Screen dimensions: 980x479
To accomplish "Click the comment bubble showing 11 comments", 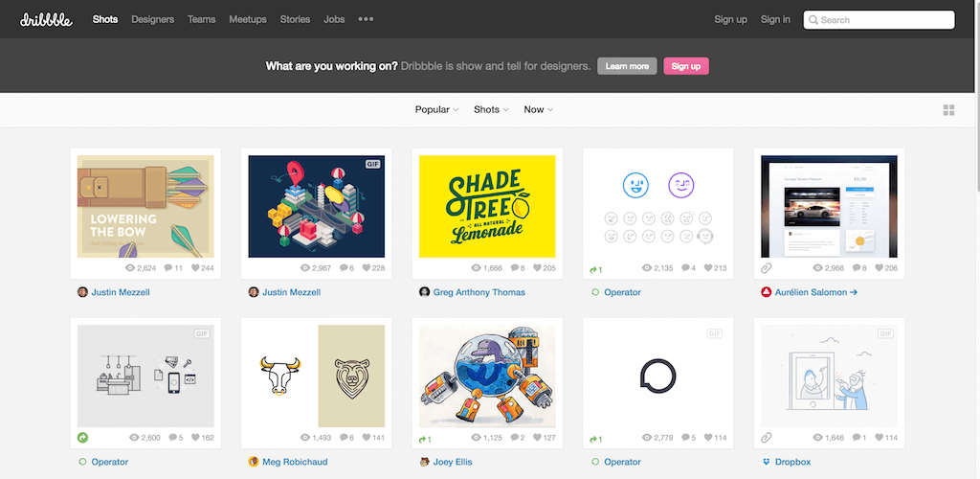I will tap(168, 267).
